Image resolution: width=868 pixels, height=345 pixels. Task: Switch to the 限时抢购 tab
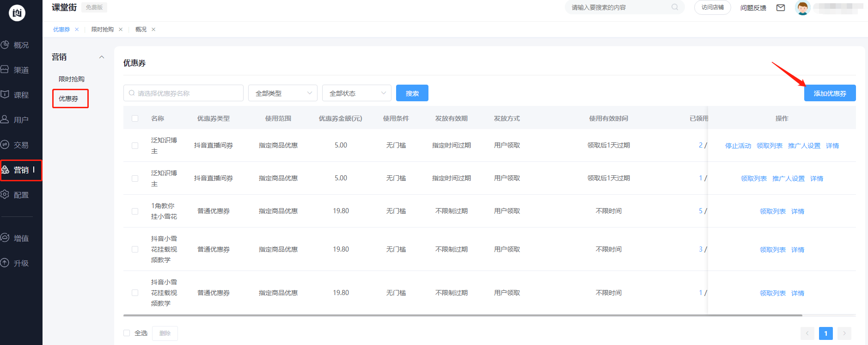click(x=103, y=29)
